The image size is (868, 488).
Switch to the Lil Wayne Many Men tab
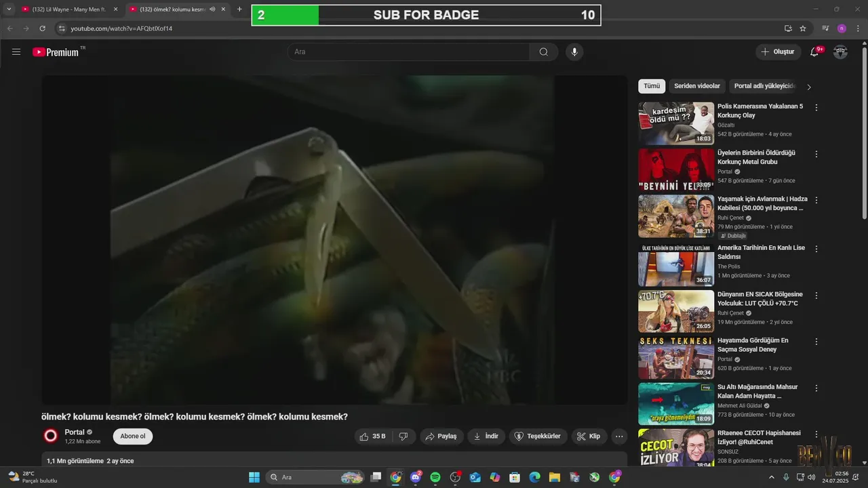[x=68, y=9]
